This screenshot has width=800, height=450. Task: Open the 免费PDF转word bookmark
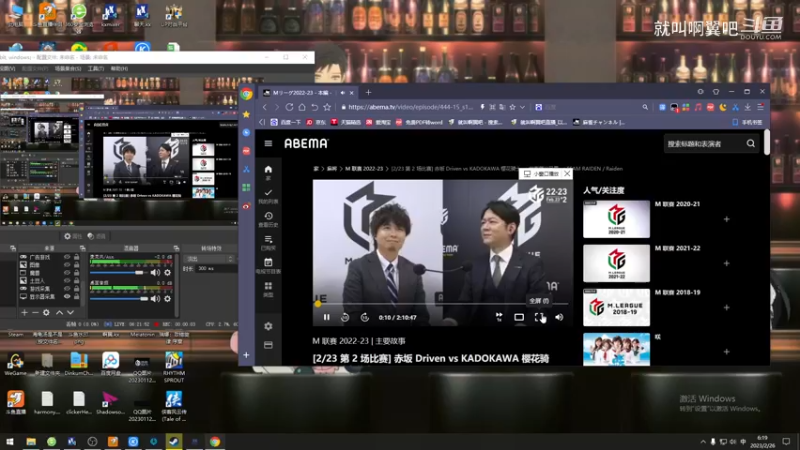click(419, 122)
